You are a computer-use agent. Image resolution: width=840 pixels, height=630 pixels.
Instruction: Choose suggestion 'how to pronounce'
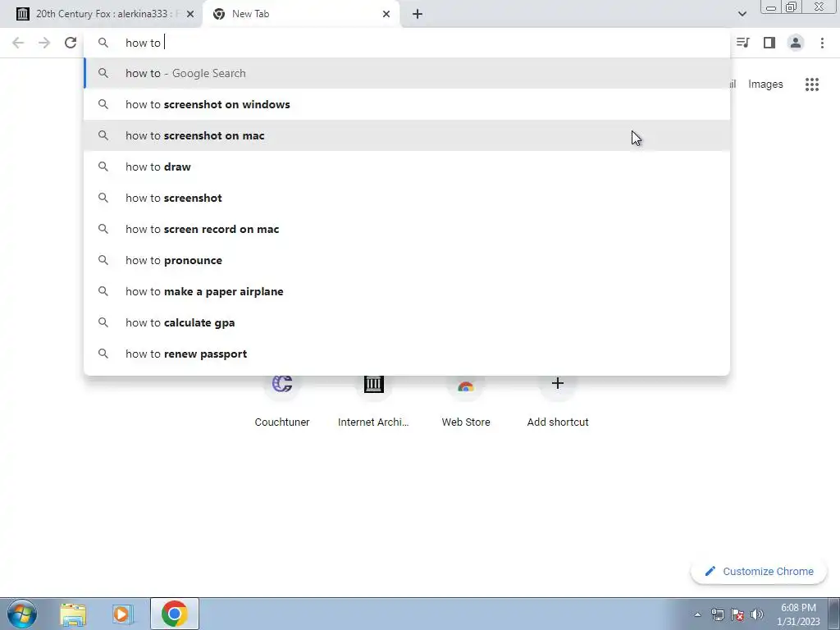[407, 260]
